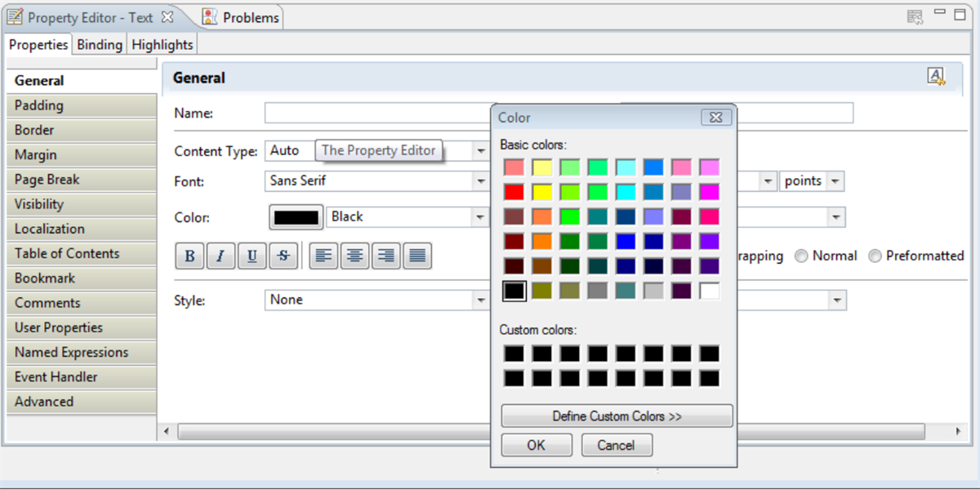Select the Table of Contents category

pyautogui.click(x=81, y=254)
